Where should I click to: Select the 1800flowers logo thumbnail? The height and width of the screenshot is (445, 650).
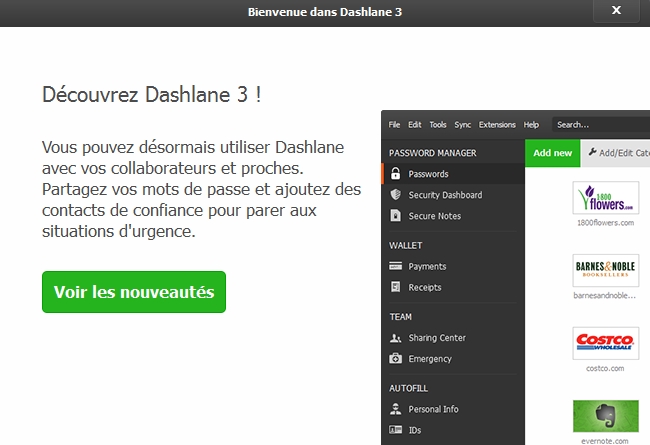tap(606, 198)
